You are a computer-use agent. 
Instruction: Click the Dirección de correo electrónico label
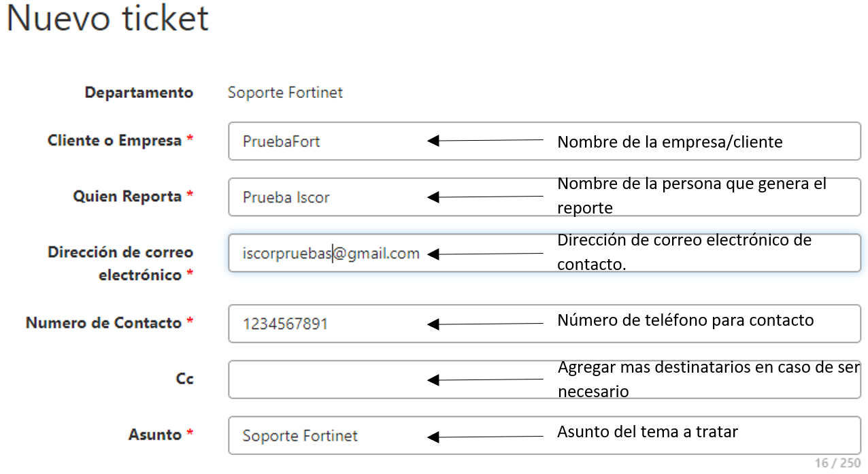click(120, 263)
